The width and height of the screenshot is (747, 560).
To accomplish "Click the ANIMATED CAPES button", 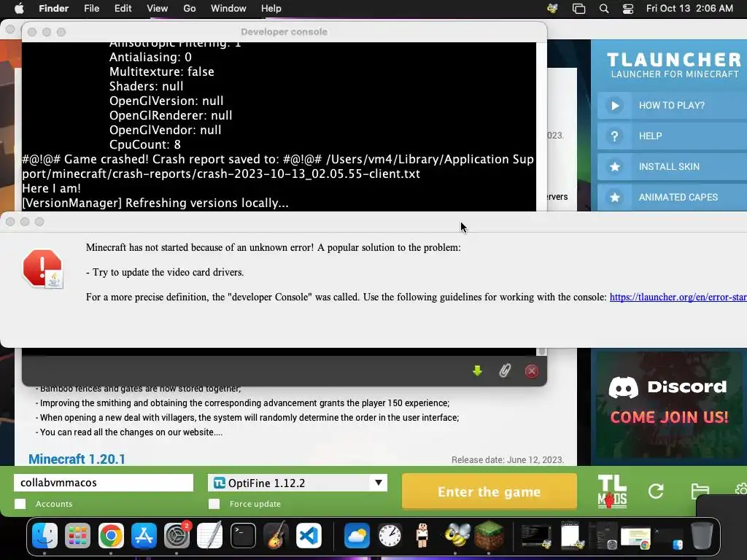I will [672, 197].
